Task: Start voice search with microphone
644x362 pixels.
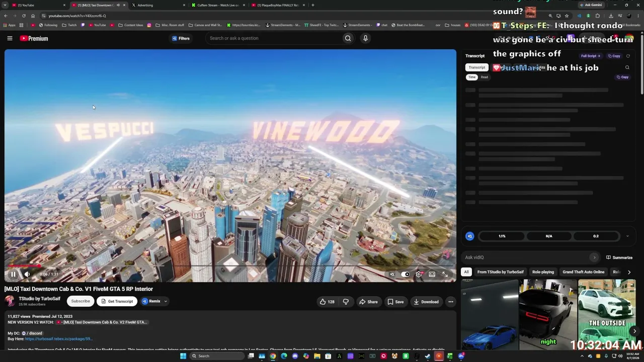Action: (365, 38)
